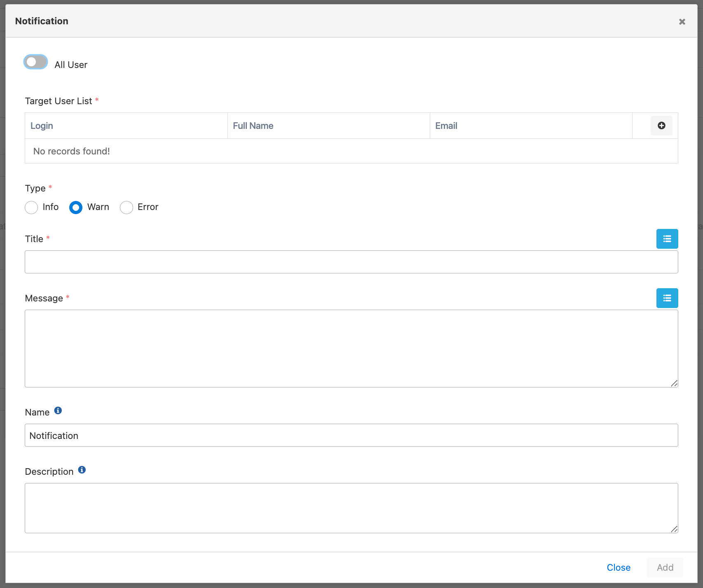703x588 pixels.
Task: Enable the All User toggle
Action: [35, 62]
